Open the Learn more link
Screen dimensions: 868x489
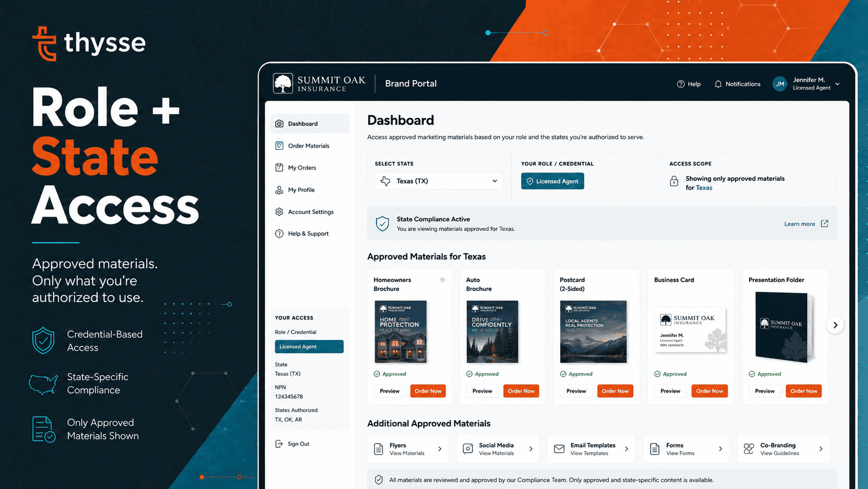pos(799,224)
